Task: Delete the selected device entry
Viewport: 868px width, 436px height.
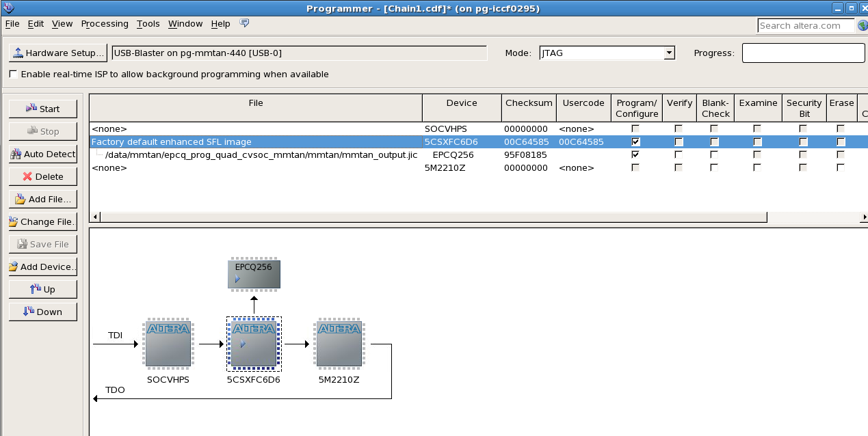Action: (x=42, y=176)
